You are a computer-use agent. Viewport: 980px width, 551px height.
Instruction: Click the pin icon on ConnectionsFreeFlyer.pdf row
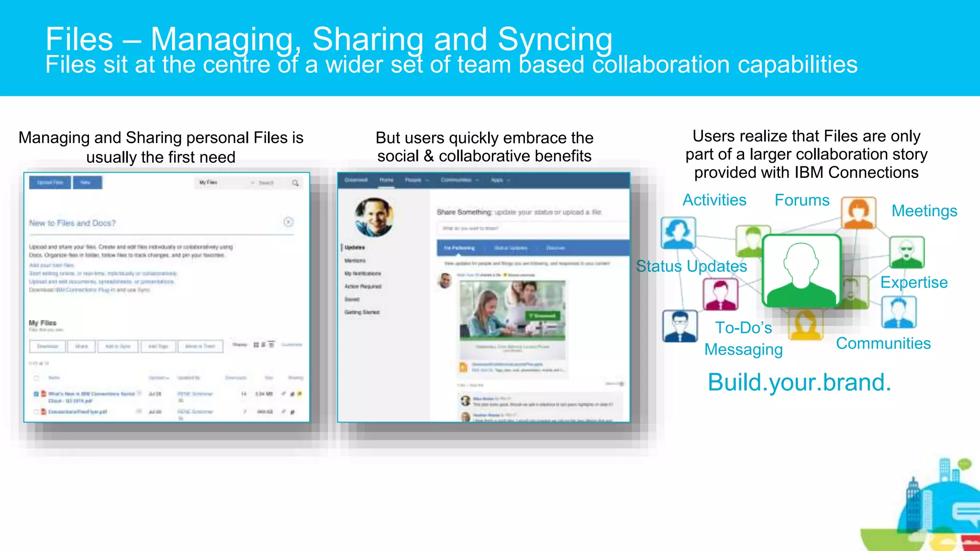pyautogui.click(x=284, y=411)
